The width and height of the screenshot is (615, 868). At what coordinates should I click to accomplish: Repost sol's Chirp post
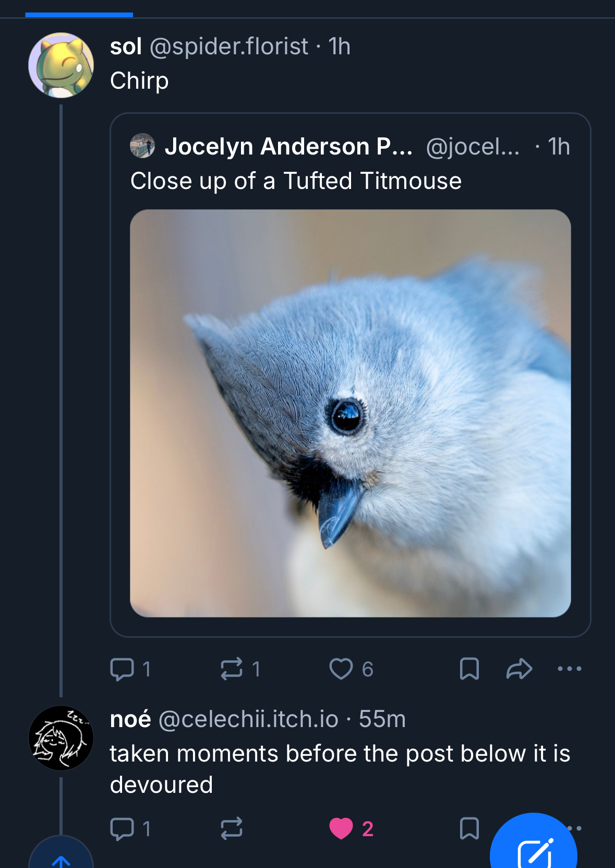click(232, 669)
